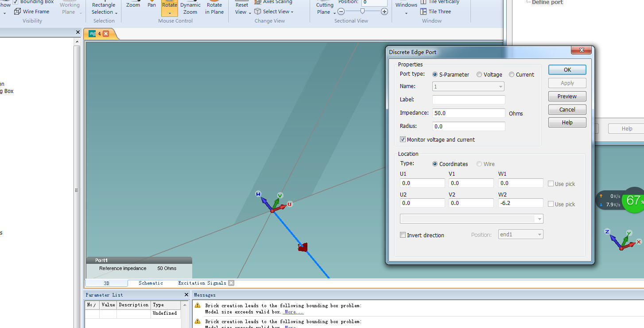The image size is (644, 328).
Task: Open the first 'More...' link in Messages
Action: point(293,312)
